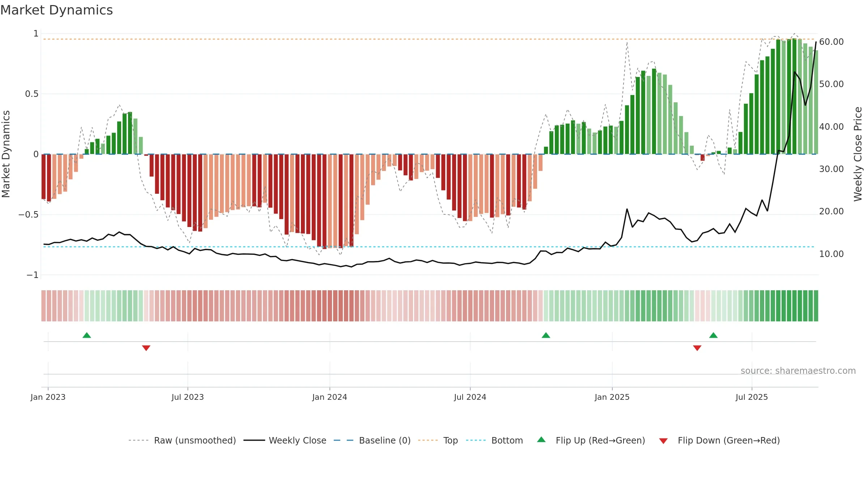Click the Market Dynamics chart title

pyautogui.click(x=56, y=10)
